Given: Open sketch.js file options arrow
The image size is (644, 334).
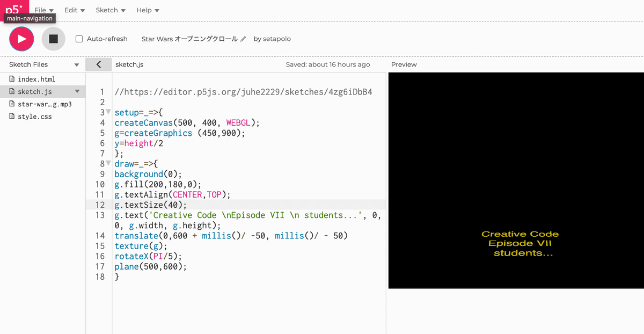Looking at the screenshot, I should click(x=77, y=92).
